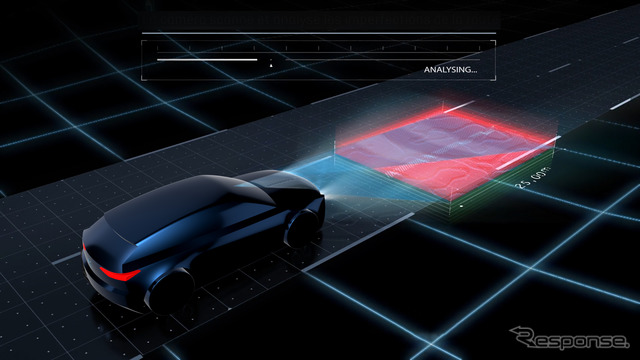Open the Response watermark logo
This screenshot has height=360, width=640.
(569, 338)
